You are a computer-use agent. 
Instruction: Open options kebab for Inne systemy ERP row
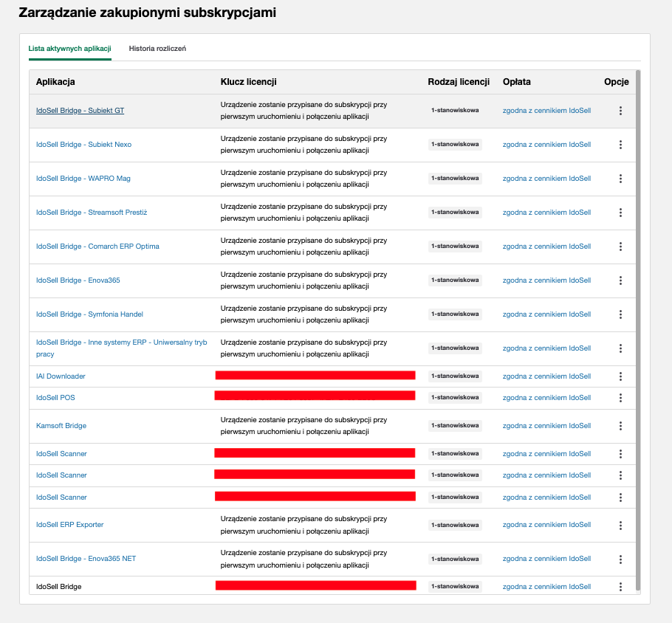tap(620, 348)
